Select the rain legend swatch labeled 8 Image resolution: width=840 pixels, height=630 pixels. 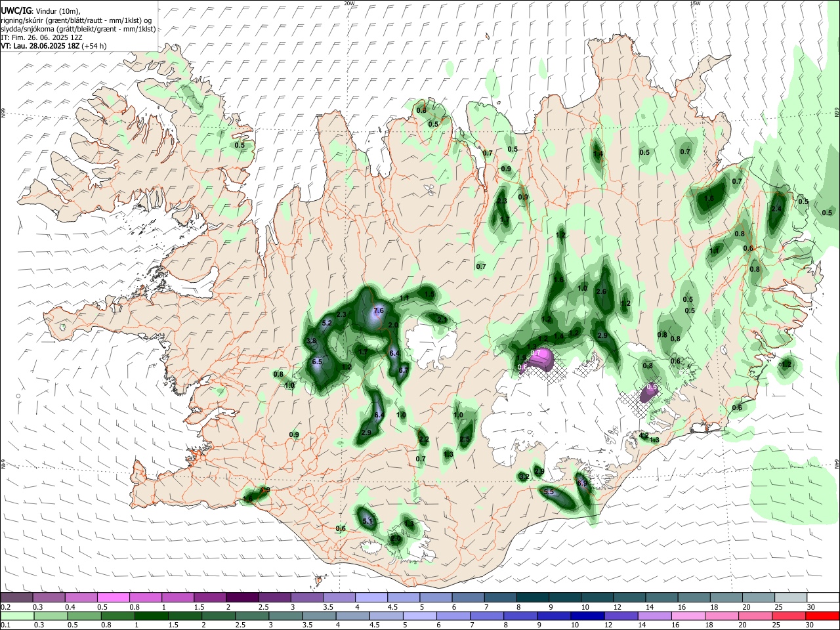point(520,616)
